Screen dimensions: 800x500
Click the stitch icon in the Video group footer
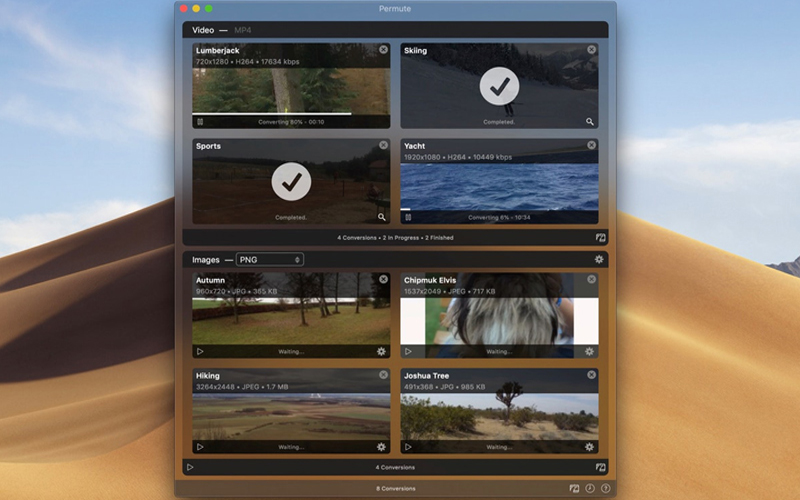pyautogui.click(x=601, y=238)
